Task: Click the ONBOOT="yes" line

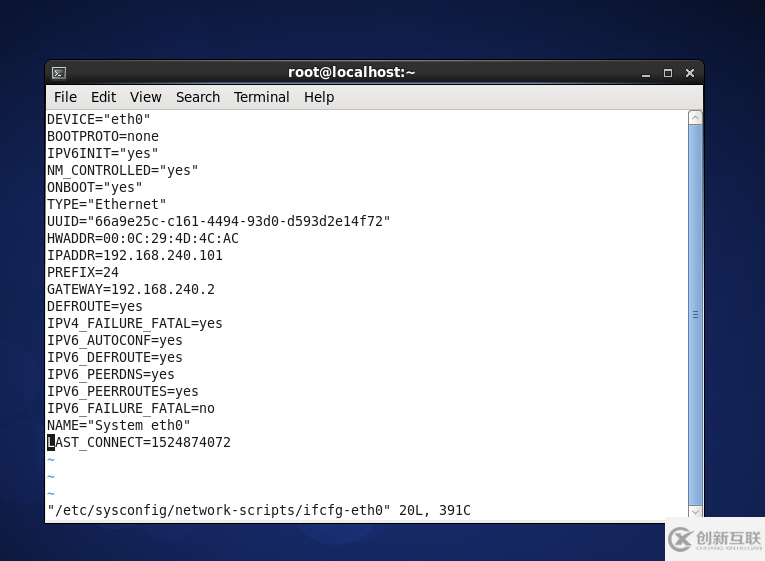Action: 95,187
